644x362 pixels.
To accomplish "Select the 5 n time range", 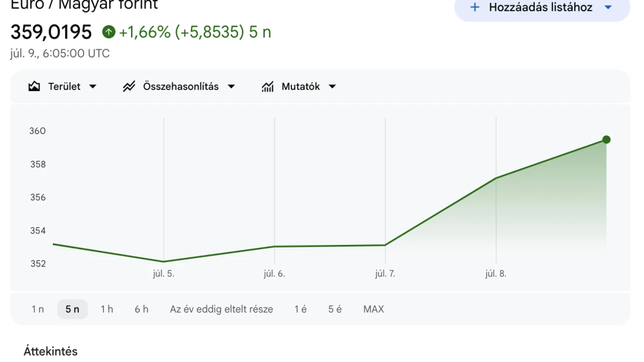I will 73,309.
